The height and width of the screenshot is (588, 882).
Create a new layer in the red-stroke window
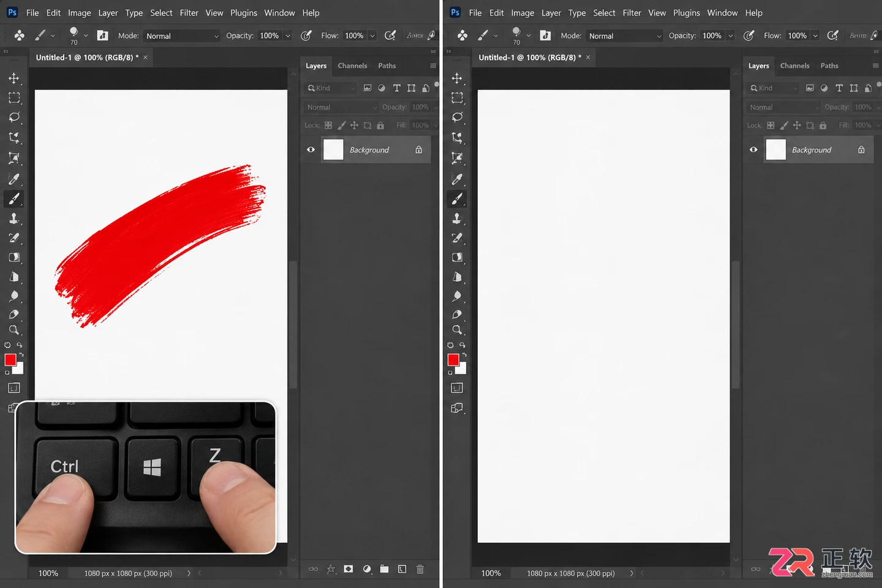[x=402, y=569]
